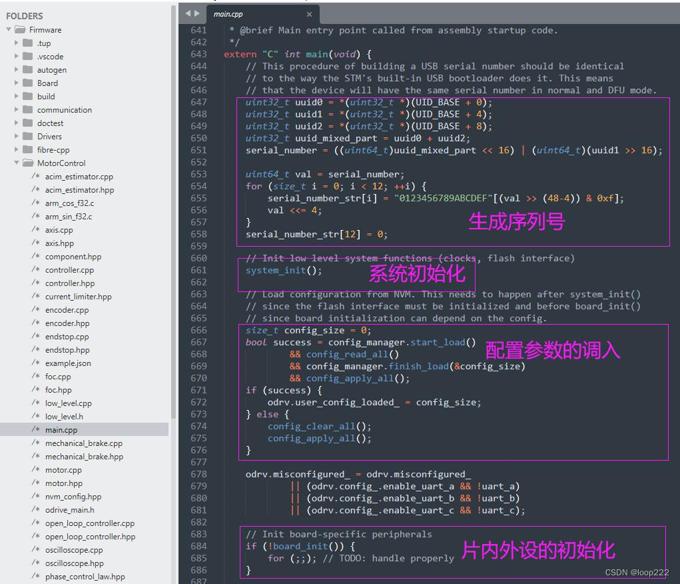Open axis.cpp file

(59, 230)
